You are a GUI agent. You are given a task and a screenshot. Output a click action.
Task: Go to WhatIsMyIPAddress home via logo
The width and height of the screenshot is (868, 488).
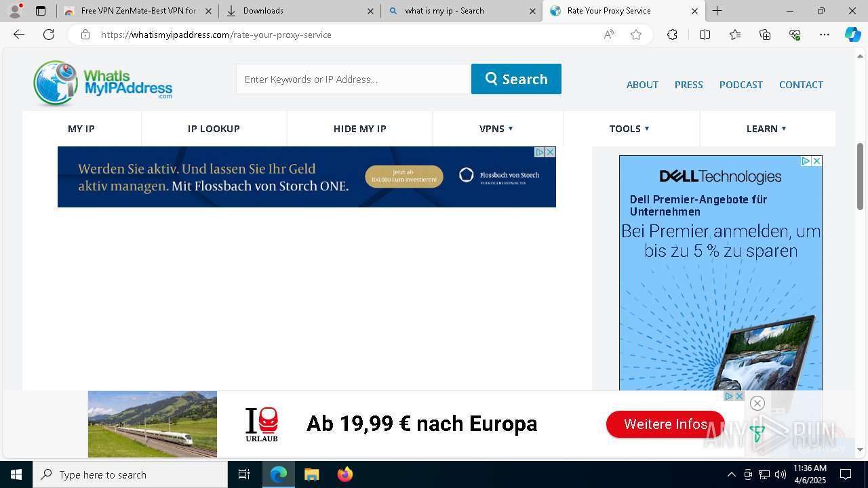(x=102, y=83)
